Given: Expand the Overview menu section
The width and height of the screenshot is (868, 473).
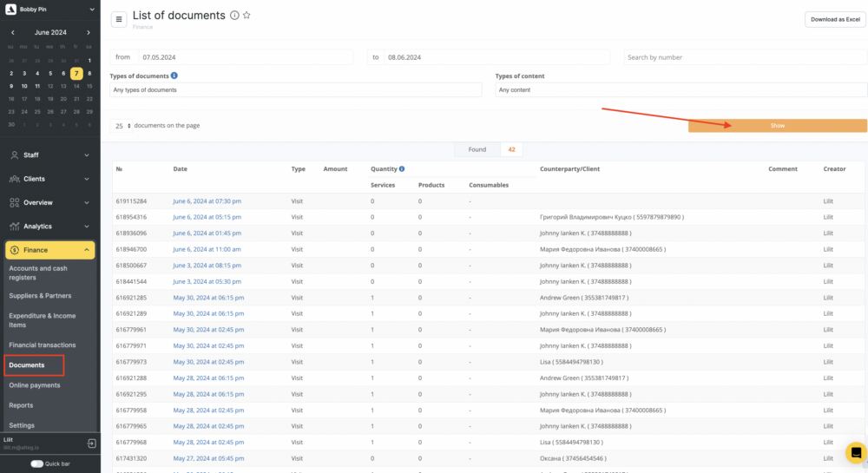Looking at the screenshot, I should tap(86, 203).
